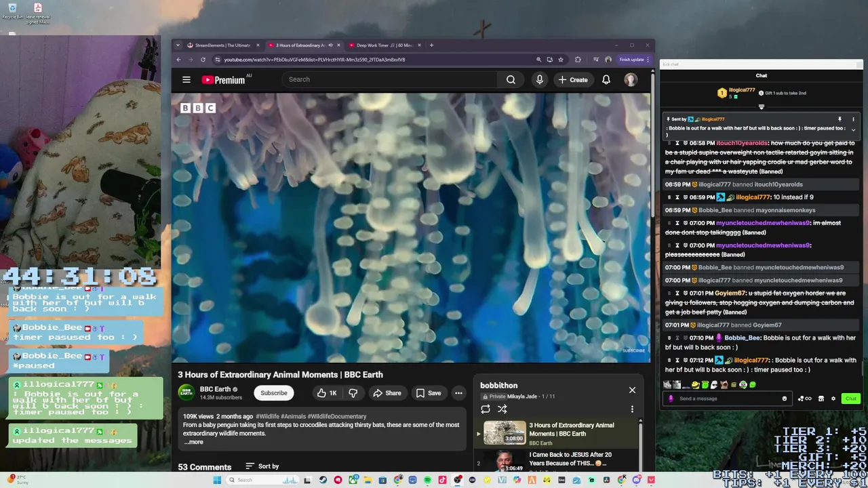The image size is (868, 488).
Task: Collapse the pinned message chevron
Action: pos(853,129)
